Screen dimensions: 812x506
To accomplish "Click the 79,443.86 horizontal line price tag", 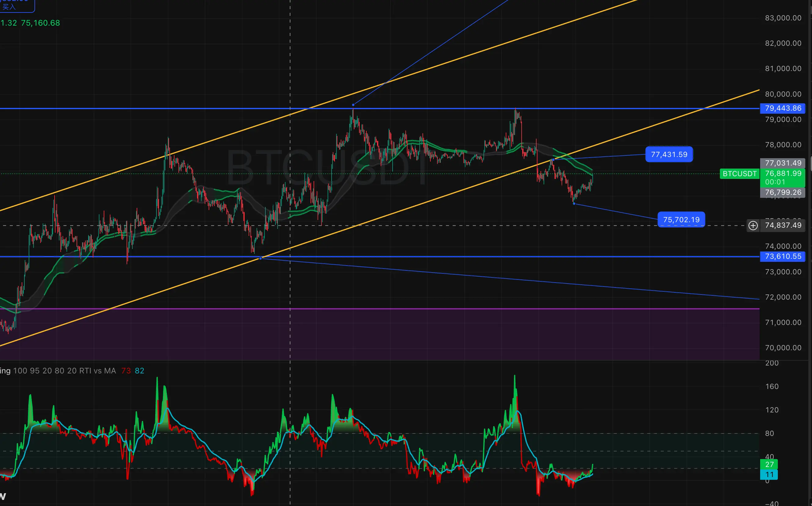I will pyautogui.click(x=782, y=109).
